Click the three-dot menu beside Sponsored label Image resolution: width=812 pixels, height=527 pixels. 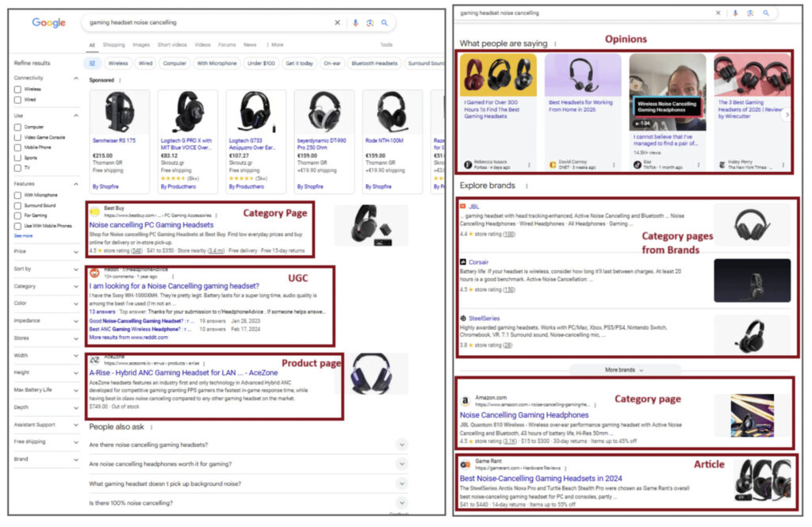click(120, 80)
